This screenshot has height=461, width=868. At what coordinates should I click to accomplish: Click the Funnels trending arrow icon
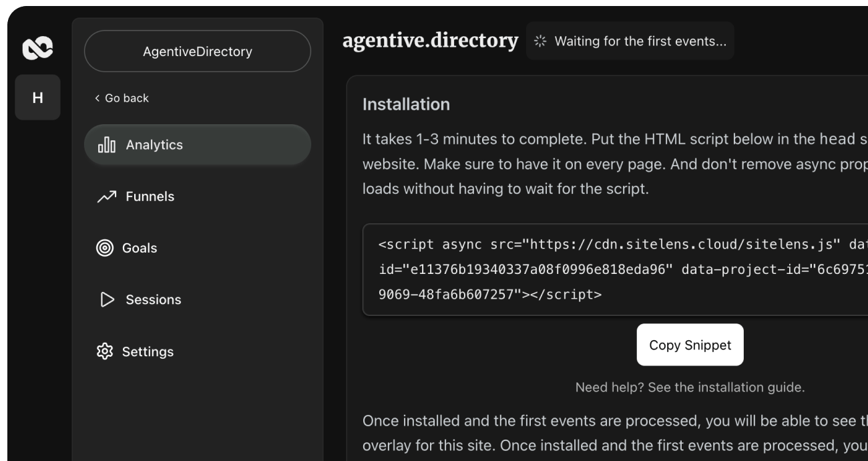coord(107,196)
